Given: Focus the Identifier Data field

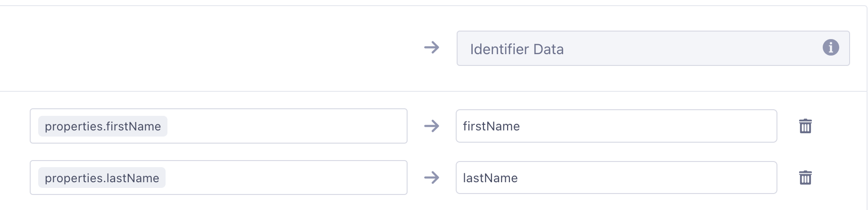Looking at the screenshot, I should [x=653, y=48].
